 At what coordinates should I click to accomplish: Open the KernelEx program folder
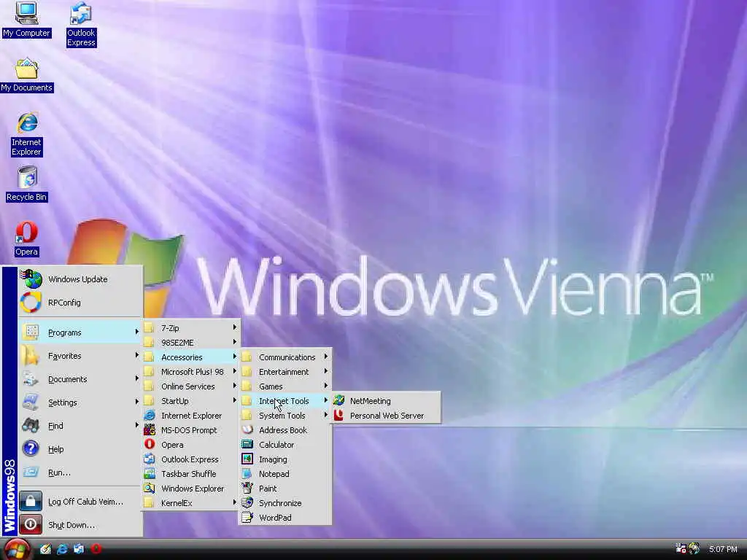[x=190, y=503]
